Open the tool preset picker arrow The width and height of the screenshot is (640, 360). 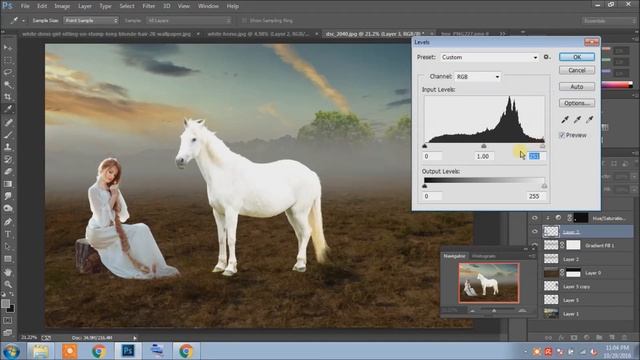point(23,20)
